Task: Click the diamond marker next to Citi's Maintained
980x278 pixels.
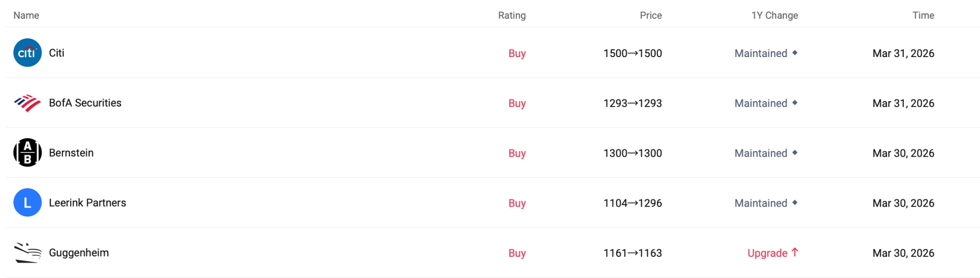Action: click(x=794, y=53)
